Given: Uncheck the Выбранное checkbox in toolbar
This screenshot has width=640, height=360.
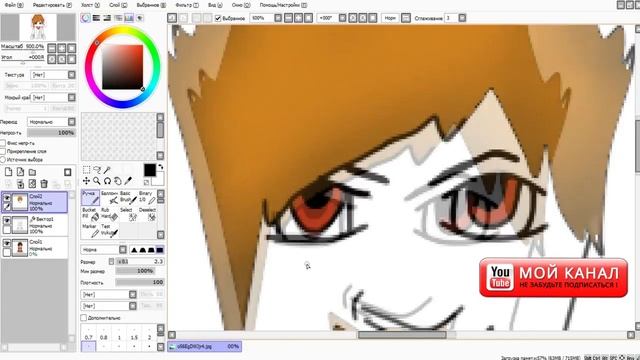Looking at the screenshot, I should tap(218, 18).
